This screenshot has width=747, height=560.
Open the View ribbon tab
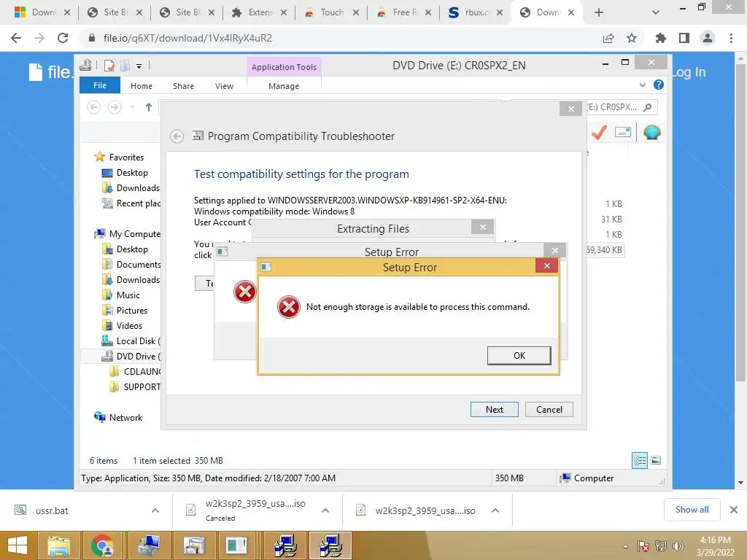point(224,86)
